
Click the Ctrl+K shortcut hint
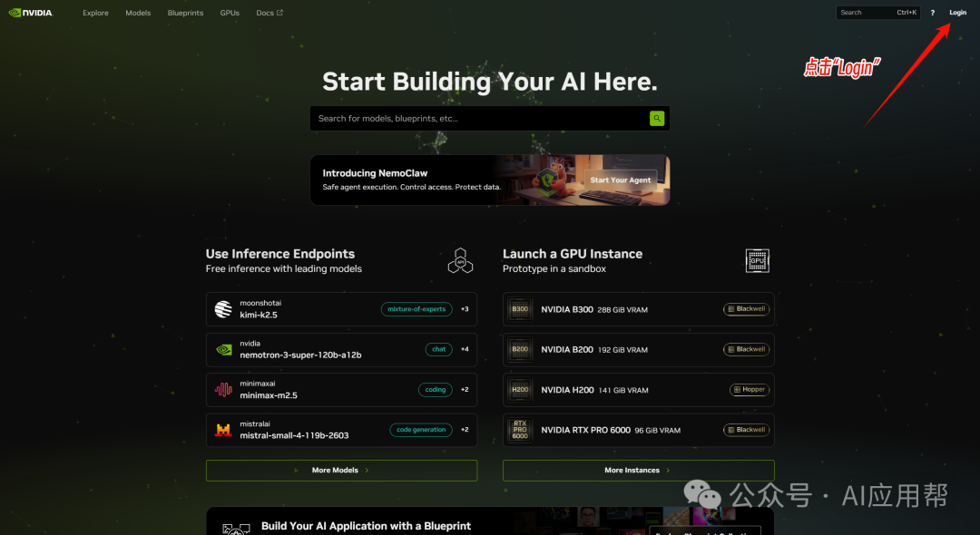(906, 13)
